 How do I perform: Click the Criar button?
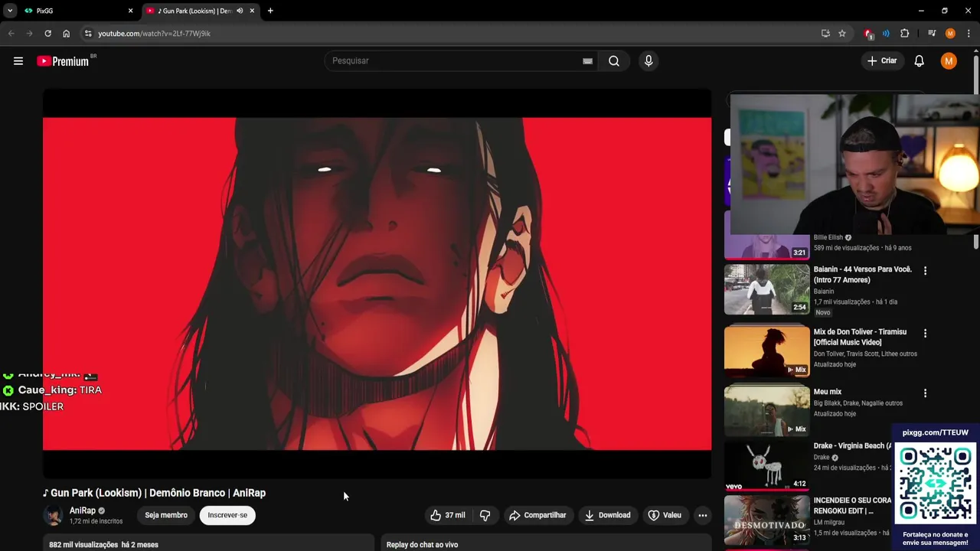coord(882,61)
